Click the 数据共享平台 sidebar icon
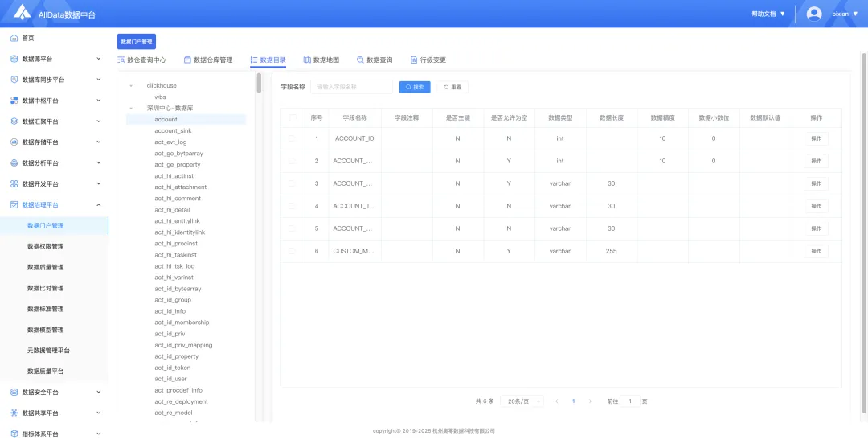868x440 pixels. coord(14,413)
